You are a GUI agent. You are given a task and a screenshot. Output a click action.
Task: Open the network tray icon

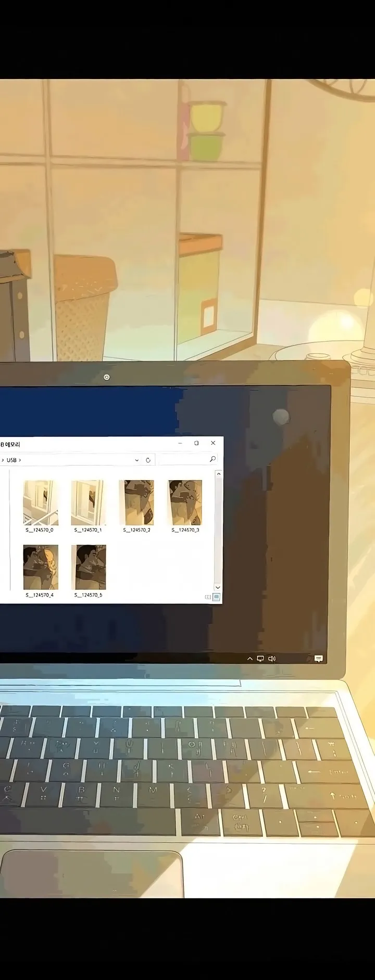point(260,659)
